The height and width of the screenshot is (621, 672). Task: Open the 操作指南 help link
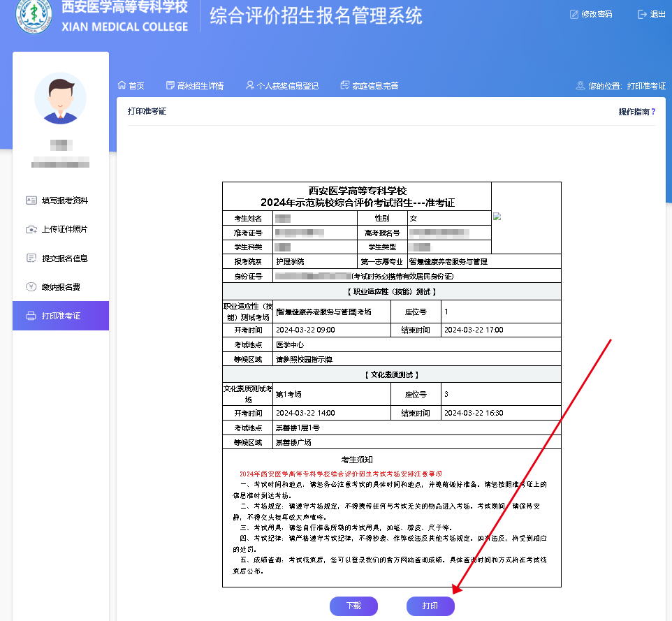(636, 111)
